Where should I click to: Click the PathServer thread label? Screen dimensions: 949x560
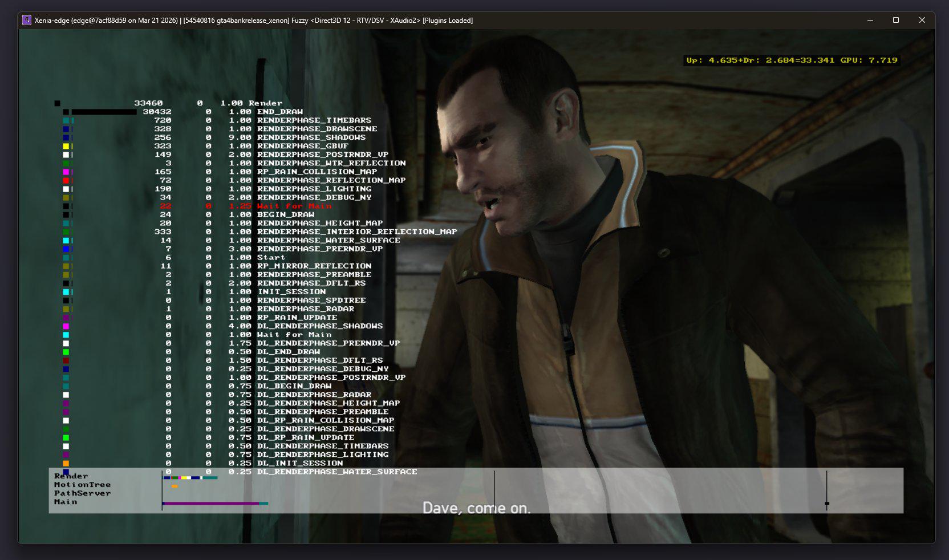[x=83, y=493]
